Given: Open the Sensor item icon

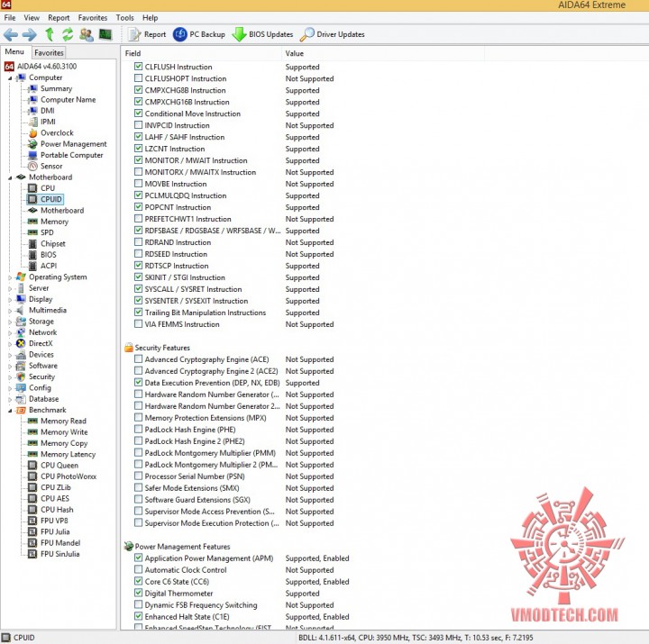Looking at the screenshot, I should coord(32,166).
